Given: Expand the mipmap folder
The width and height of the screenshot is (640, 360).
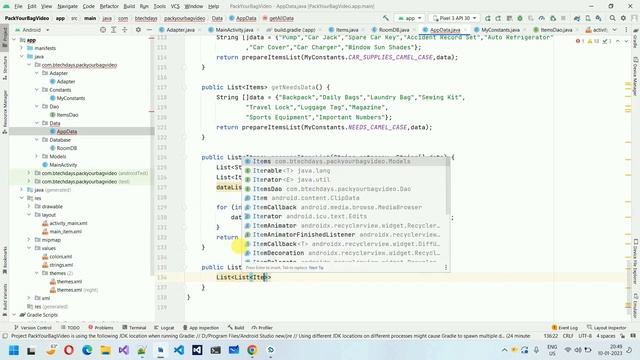Looking at the screenshot, I should (x=29, y=240).
